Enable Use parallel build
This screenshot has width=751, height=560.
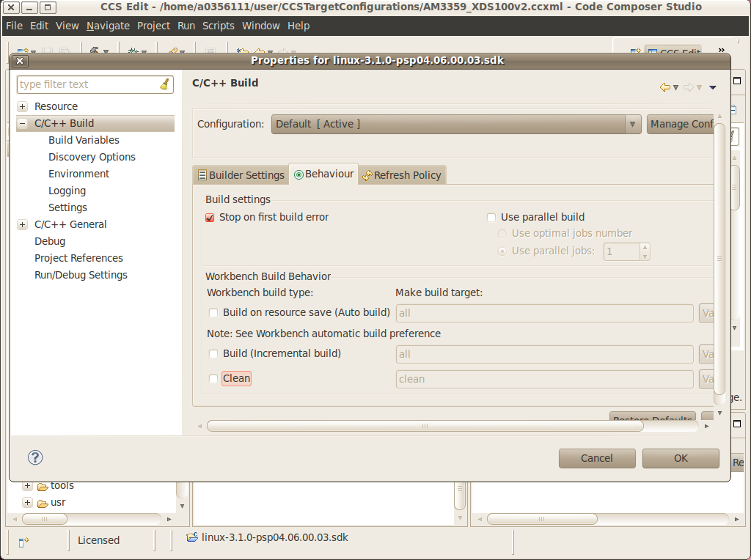(491, 217)
